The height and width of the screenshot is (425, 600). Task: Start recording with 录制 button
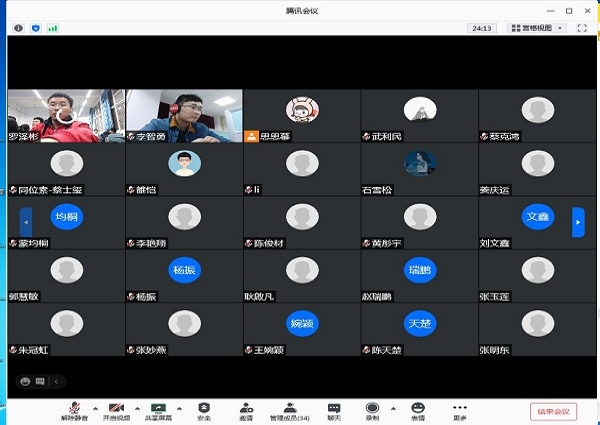372,410
